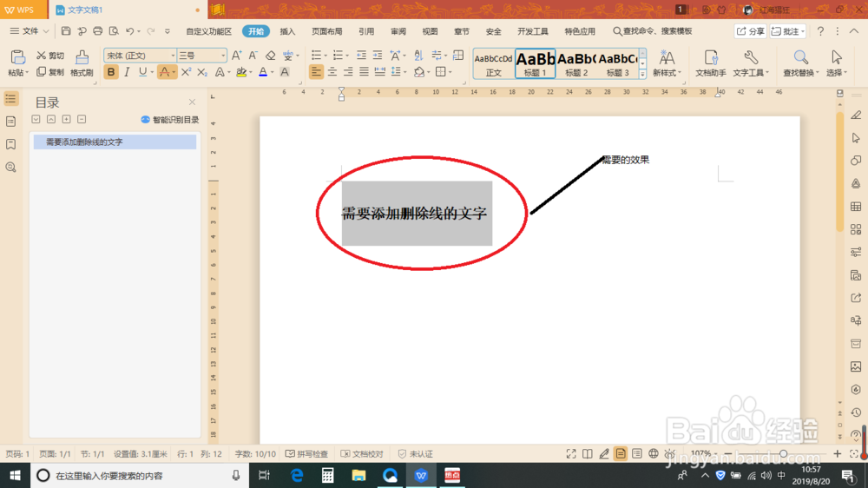Click the Share button
The height and width of the screenshot is (488, 868).
point(750,31)
